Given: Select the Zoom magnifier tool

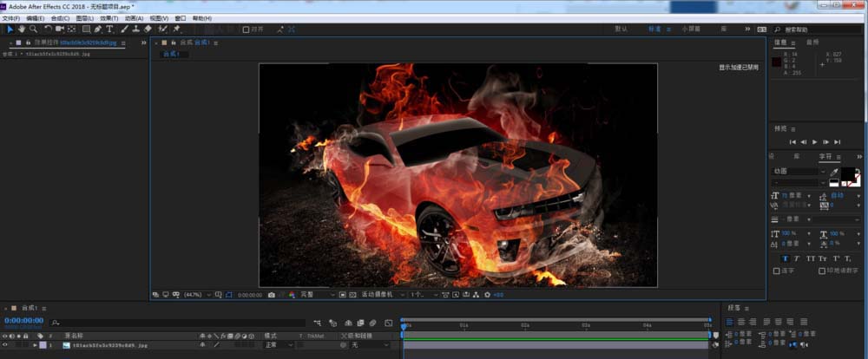Looking at the screenshot, I should pyautogui.click(x=33, y=29).
